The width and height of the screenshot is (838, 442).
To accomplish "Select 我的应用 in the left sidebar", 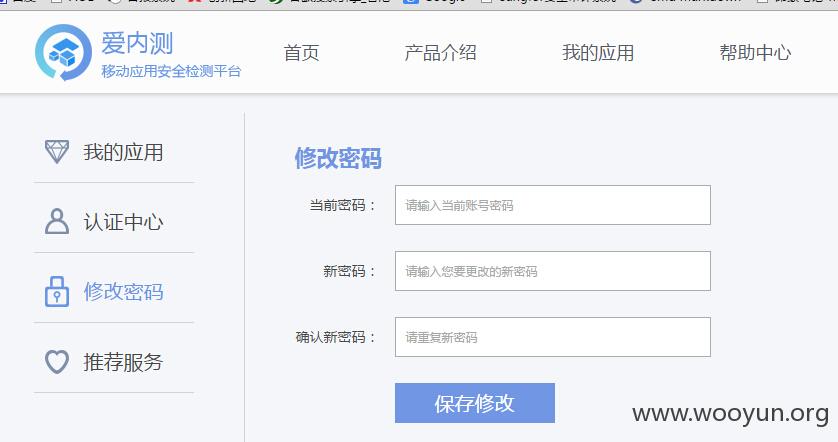I will 123,152.
